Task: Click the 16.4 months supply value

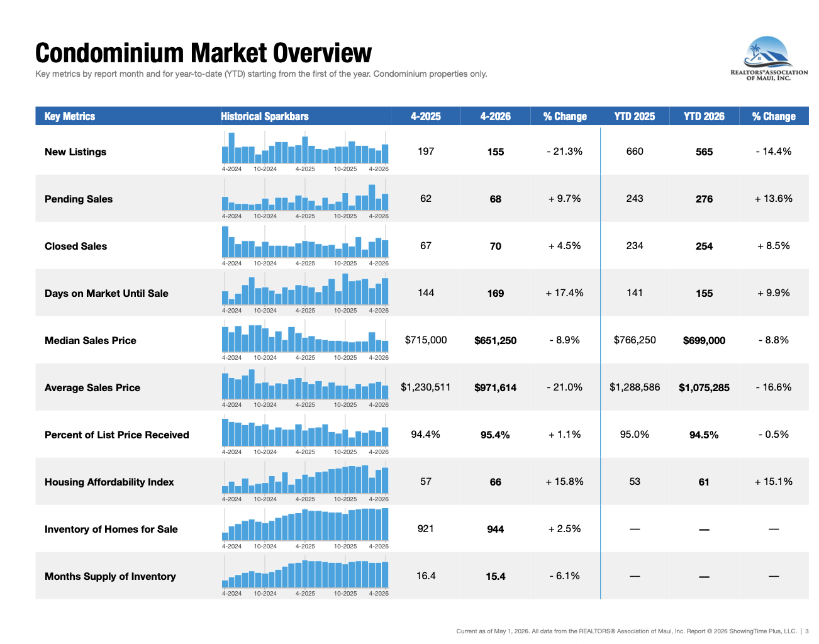Action: tap(426, 576)
